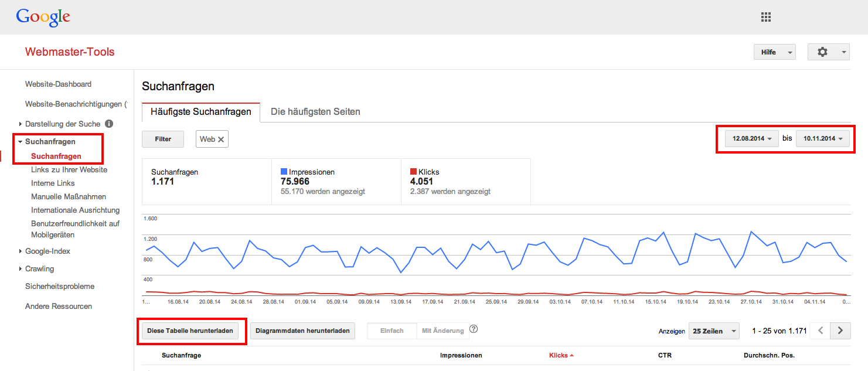Go to previous page of results
Image resolution: width=868 pixels, height=371 pixels.
click(821, 331)
